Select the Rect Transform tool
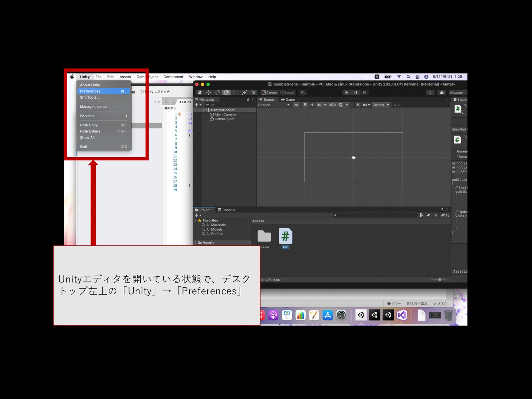The width and height of the screenshot is (532, 399). 236,92
